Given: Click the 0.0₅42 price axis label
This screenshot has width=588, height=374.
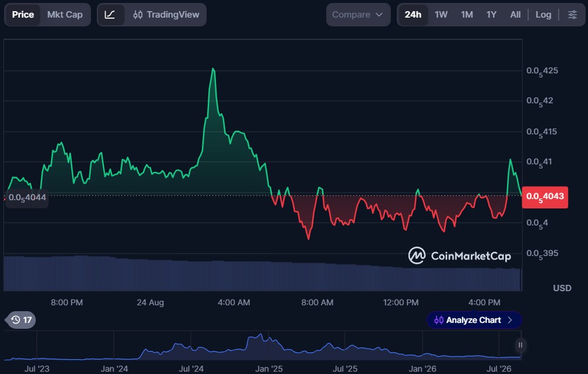Looking at the screenshot, I should click(540, 102).
